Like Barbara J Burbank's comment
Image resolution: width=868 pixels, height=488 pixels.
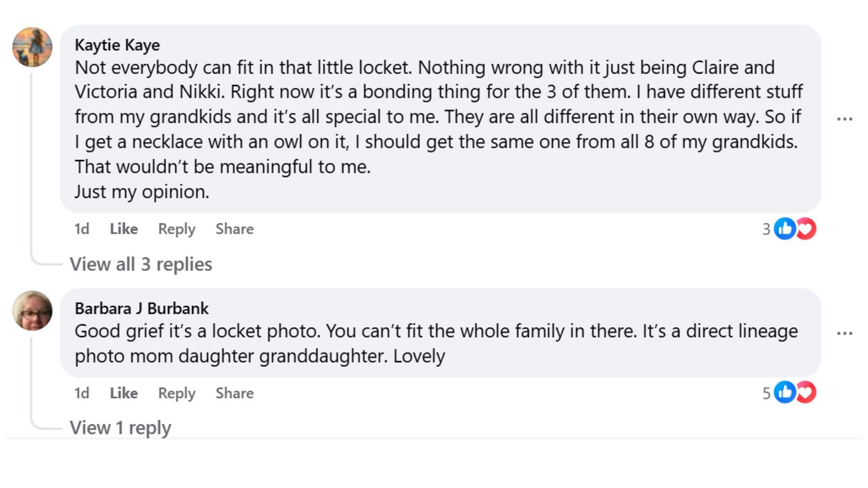coord(123,393)
